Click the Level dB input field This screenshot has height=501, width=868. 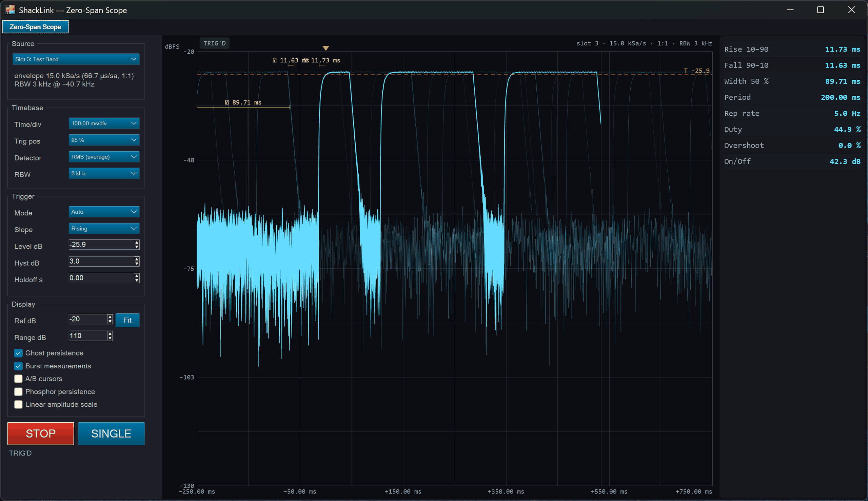pos(101,245)
